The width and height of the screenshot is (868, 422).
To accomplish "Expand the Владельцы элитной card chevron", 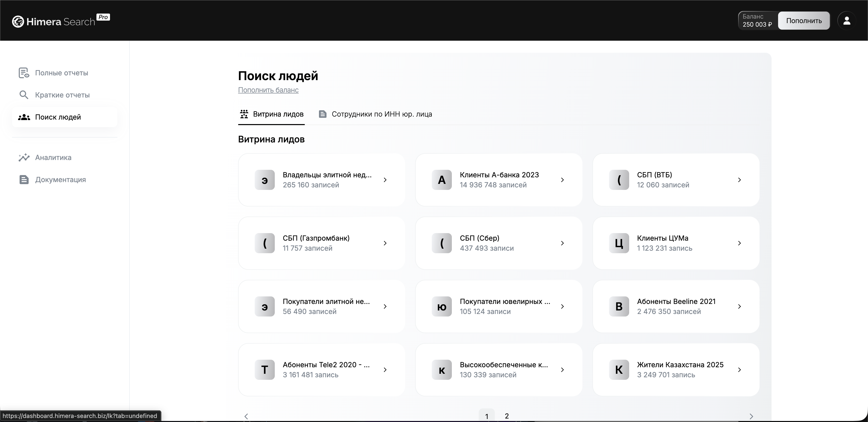I will [385, 180].
